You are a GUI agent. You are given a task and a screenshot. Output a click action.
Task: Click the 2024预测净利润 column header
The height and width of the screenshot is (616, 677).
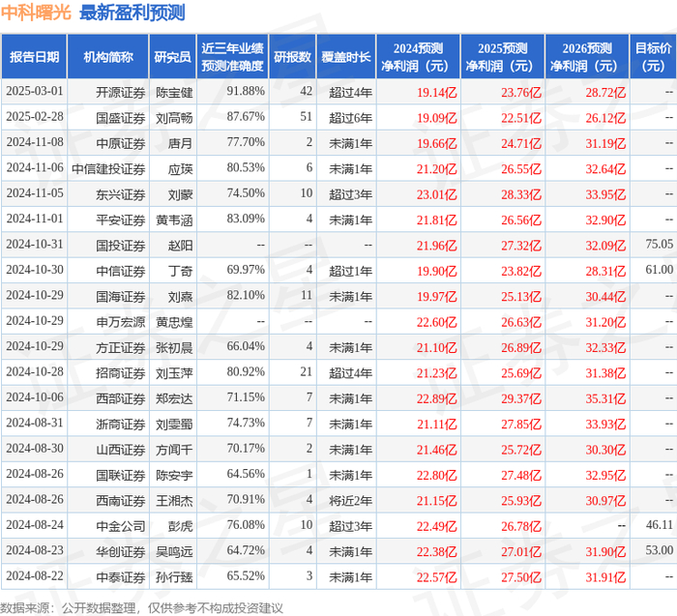418,57
